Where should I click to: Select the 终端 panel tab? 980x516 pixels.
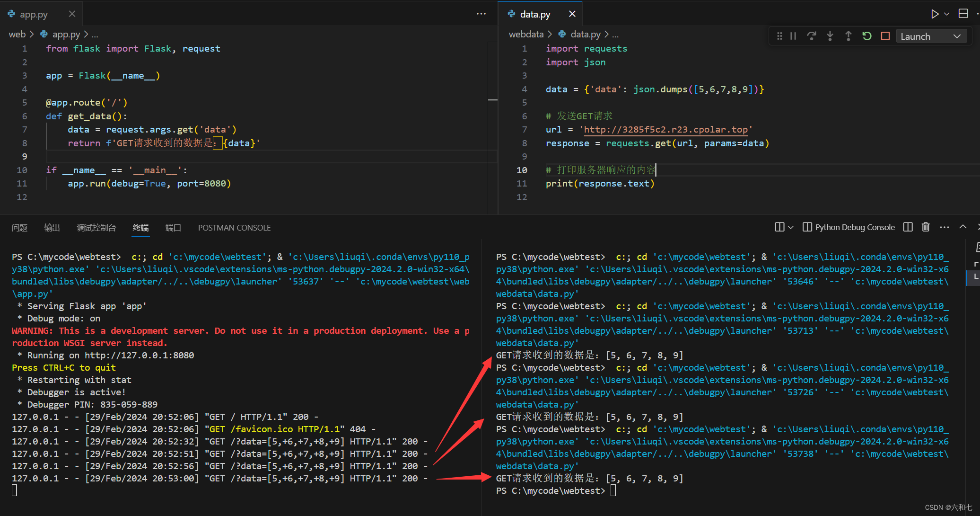140,228
